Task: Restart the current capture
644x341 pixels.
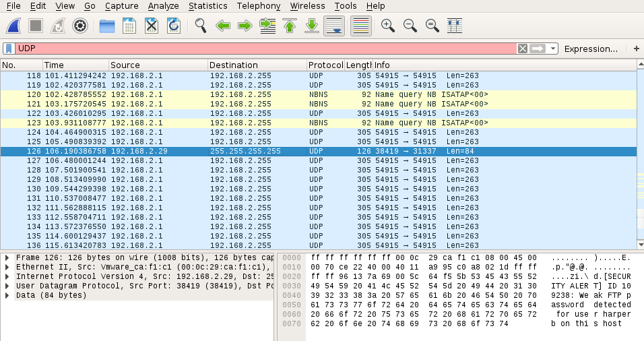Action: pos(58,26)
